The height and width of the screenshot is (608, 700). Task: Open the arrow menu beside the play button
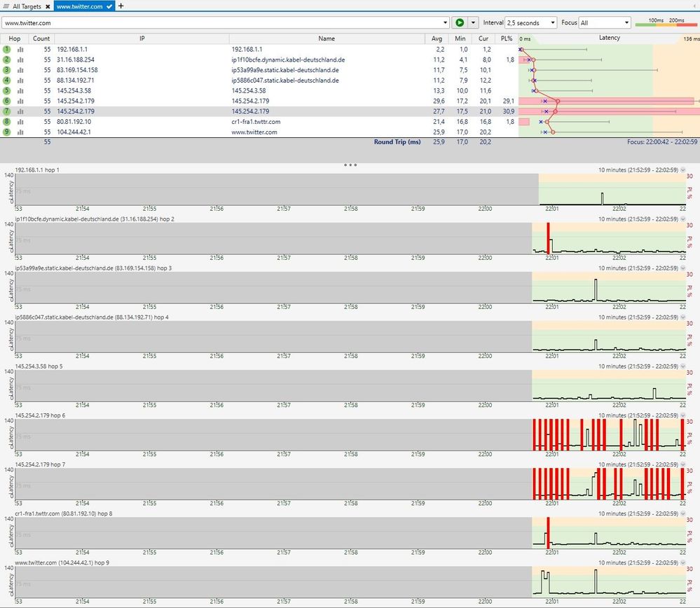click(473, 22)
